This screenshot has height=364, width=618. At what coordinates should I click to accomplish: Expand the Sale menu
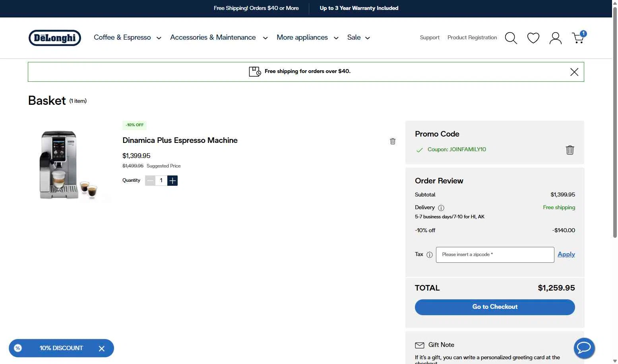tap(358, 37)
